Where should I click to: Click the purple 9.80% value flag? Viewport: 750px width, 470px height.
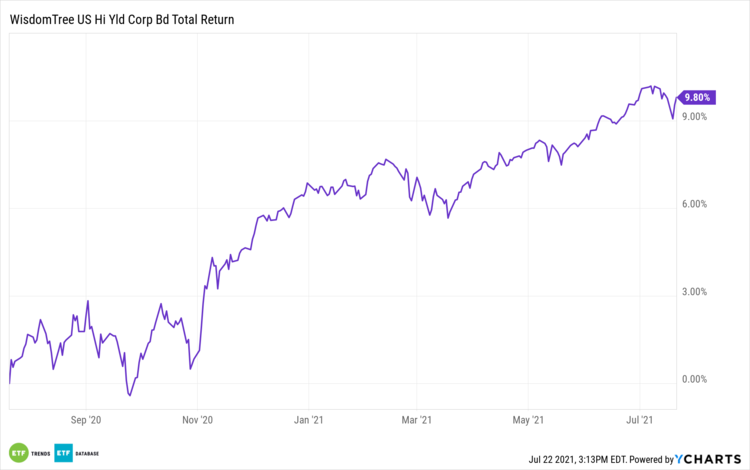(696, 97)
